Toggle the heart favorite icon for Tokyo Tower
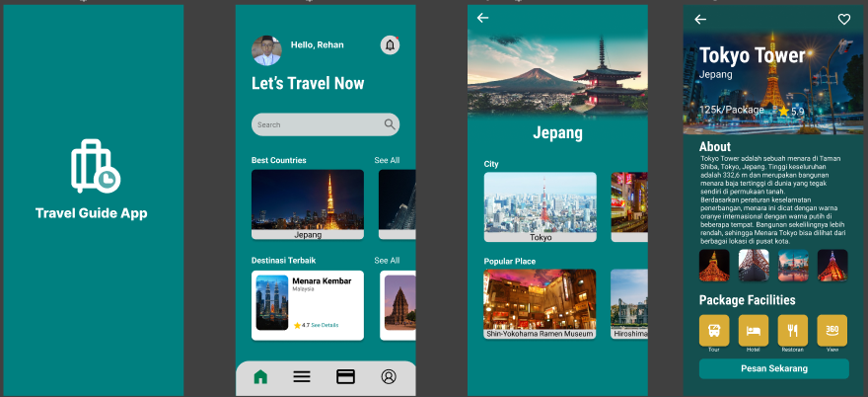 [x=843, y=19]
